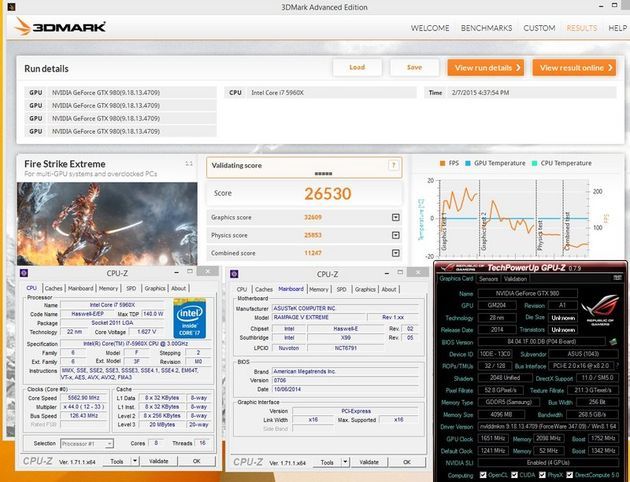Select the Graphics Card tab in GPU-Z
Viewport: 630px width, 482px height.
tap(456, 278)
